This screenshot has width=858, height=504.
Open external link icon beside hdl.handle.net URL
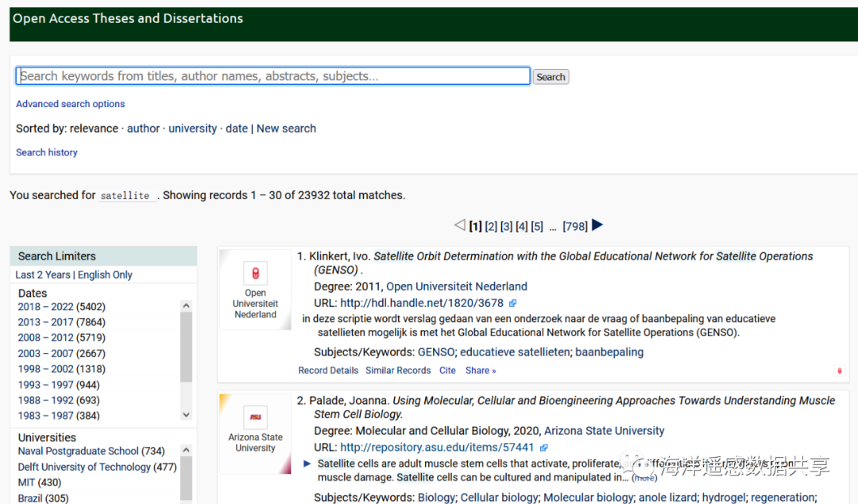coord(513,303)
